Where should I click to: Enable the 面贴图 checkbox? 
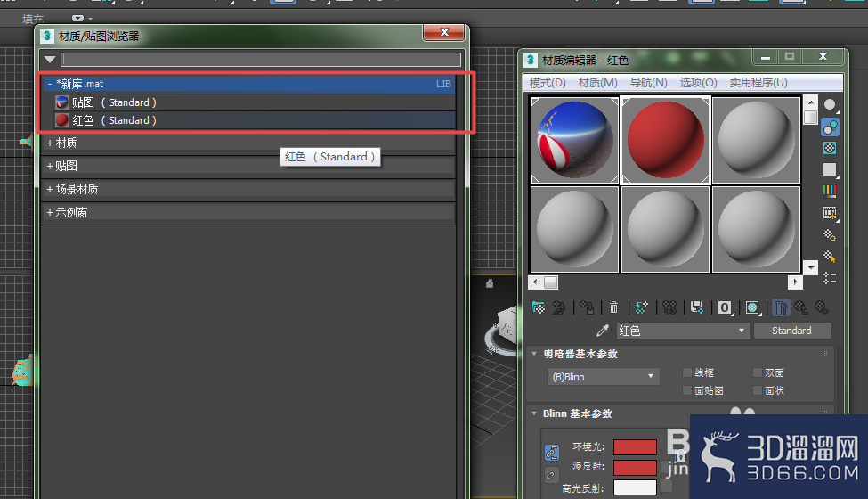(687, 390)
